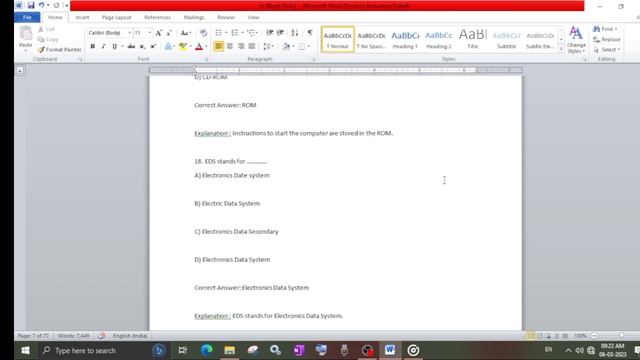Image resolution: width=640 pixels, height=360 pixels.
Task: Toggle underline formatting
Action: click(x=114, y=47)
